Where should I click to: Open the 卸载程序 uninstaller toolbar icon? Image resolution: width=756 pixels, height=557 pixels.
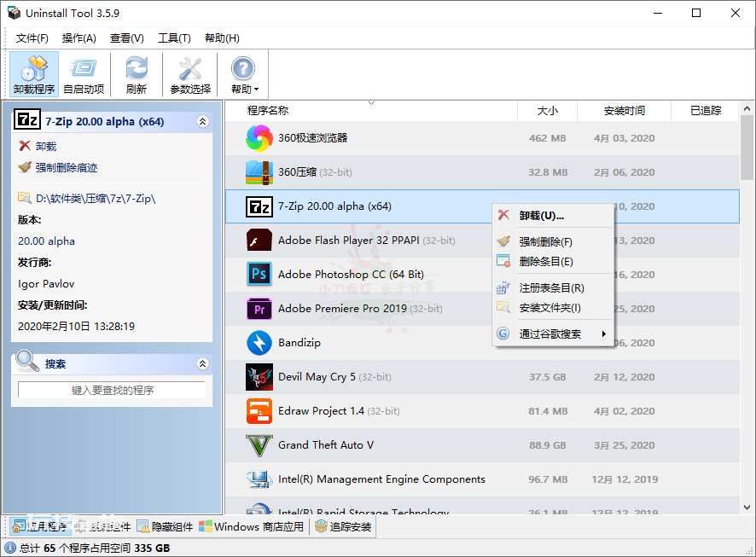coord(34,74)
